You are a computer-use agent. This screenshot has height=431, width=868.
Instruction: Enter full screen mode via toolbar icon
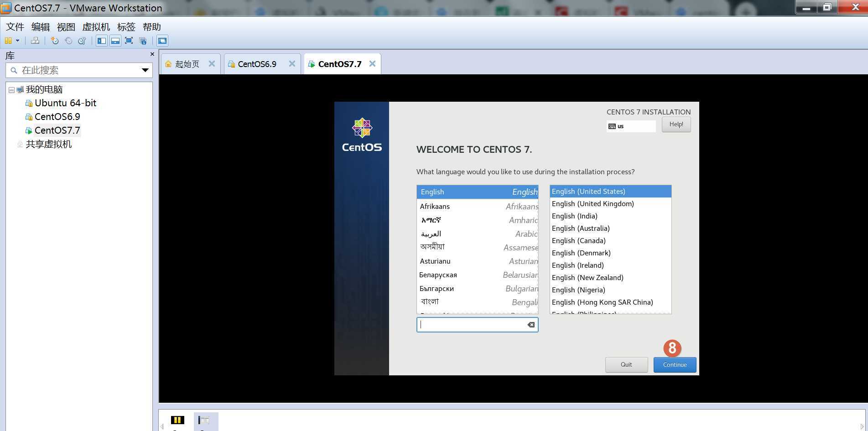tap(129, 41)
